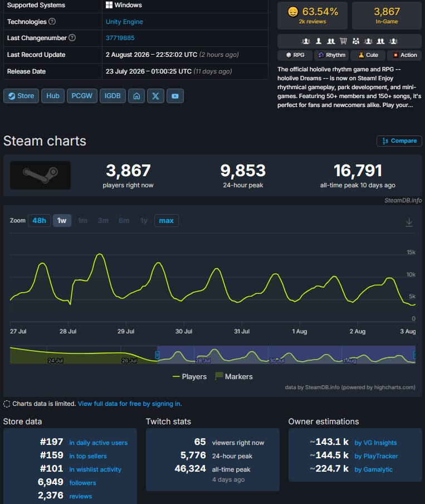This screenshot has width=425, height=504.
Task: Click the 9,853 24-hour peak value
Action: tap(243, 171)
